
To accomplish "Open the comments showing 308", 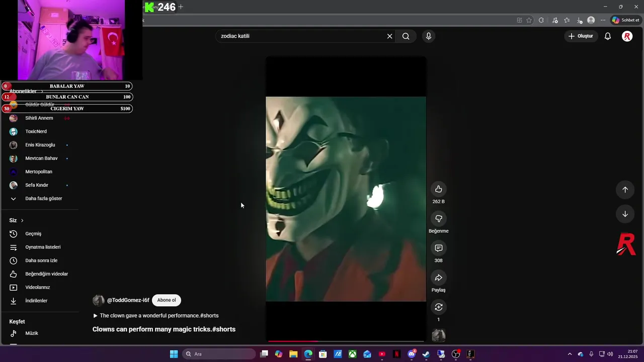I will coord(439,248).
